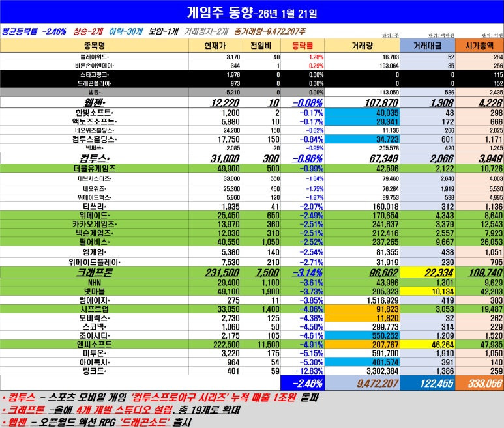504x428 pixels.
Task: Click the 보합-1개 summary text
Action: pyautogui.click(x=163, y=31)
